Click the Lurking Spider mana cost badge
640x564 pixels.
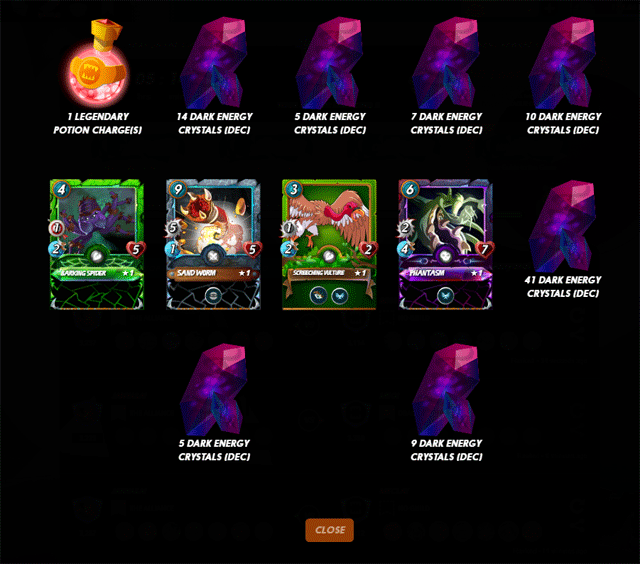pyautogui.click(x=61, y=189)
